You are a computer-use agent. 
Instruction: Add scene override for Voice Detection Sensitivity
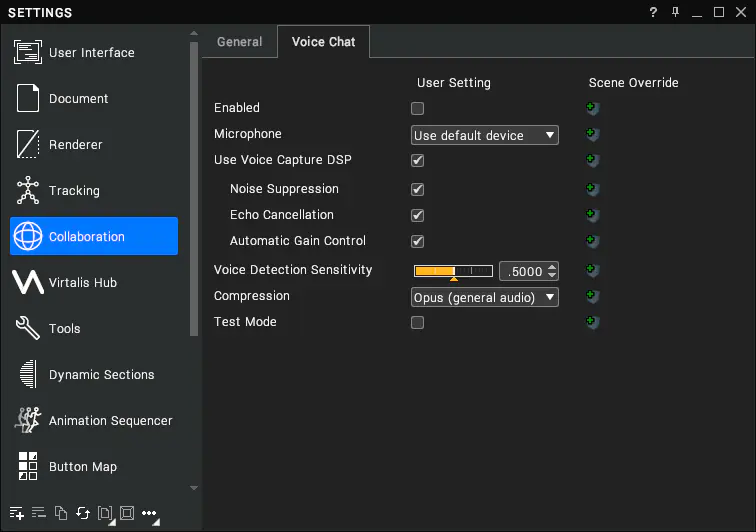(593, 270)
